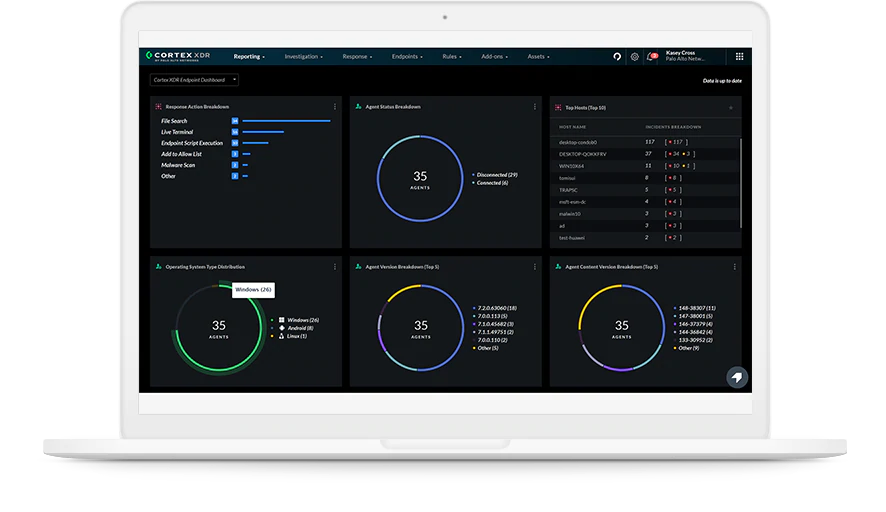886x512 pixels.
Task: Open the Investigation menu
Action: click(303, 57)
